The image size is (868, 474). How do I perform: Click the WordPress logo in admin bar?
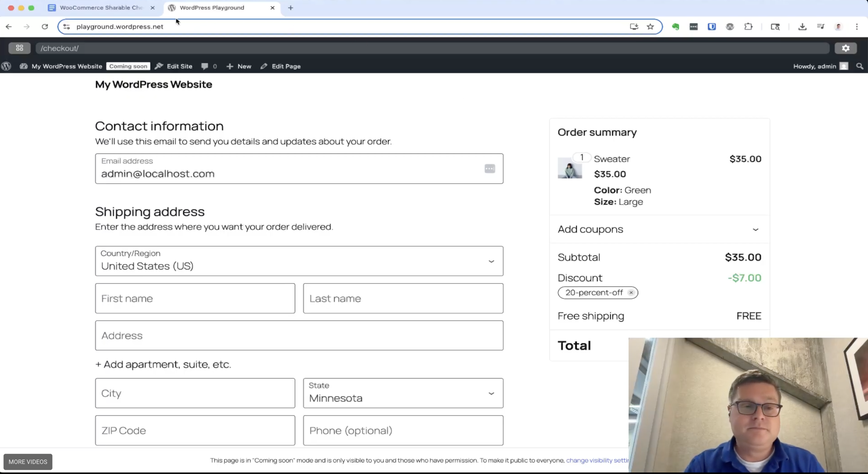(x=6, y=66)
